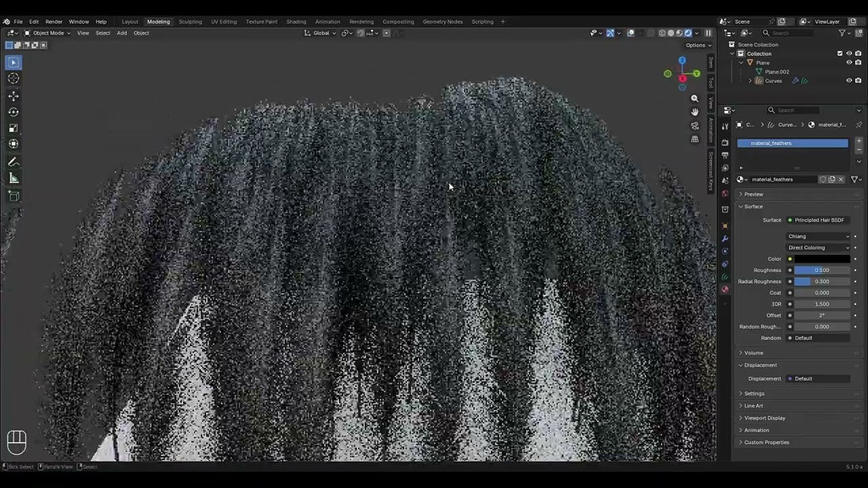868x488 pixels.
Task: Select the 3D Cursor tool
Action: [14, 79]
